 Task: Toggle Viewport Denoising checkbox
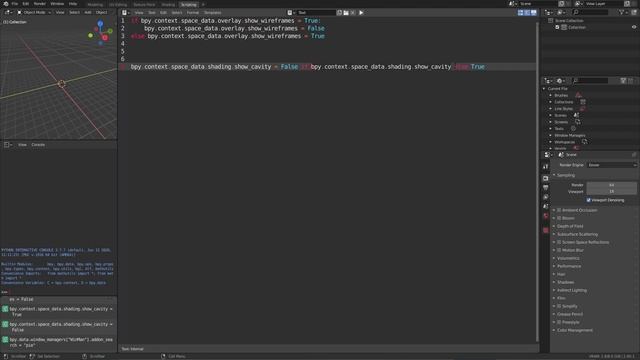(589, 200)
